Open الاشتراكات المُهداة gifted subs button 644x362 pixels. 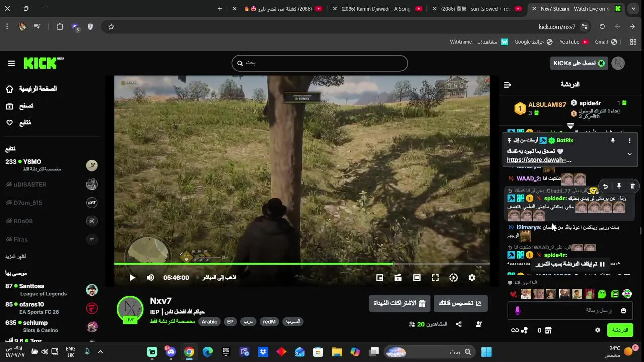tap(399, 303)
